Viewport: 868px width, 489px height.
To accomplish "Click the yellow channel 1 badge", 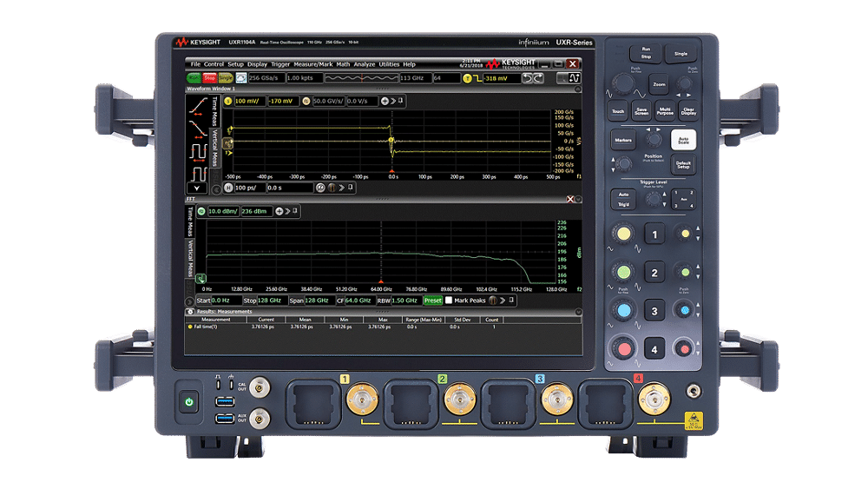I will pos(227,101).
